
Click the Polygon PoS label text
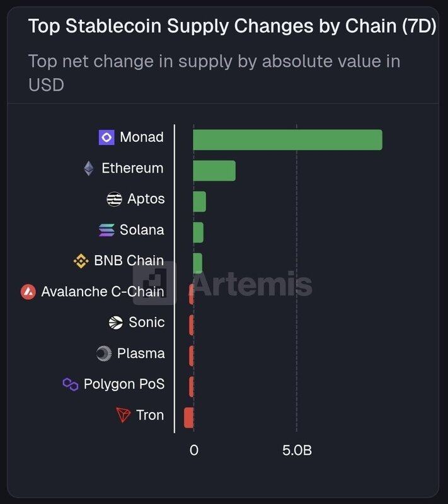pos(124,384)
